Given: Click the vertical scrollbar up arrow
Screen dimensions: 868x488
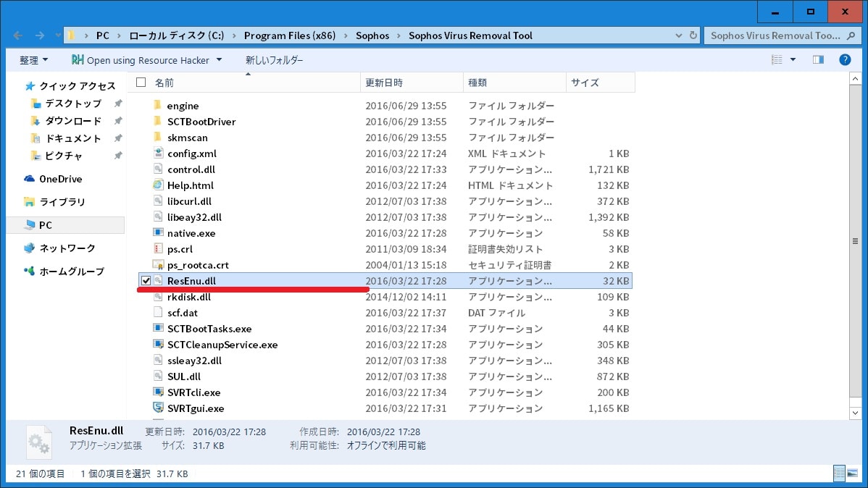Looking at the screenshot, I should point(855,79).
